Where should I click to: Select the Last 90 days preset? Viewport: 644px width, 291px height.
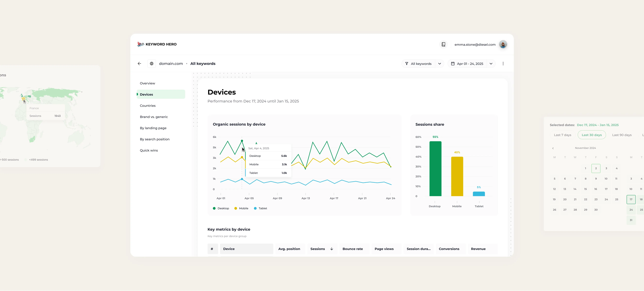pyautogui.click(x=621, y=135)
